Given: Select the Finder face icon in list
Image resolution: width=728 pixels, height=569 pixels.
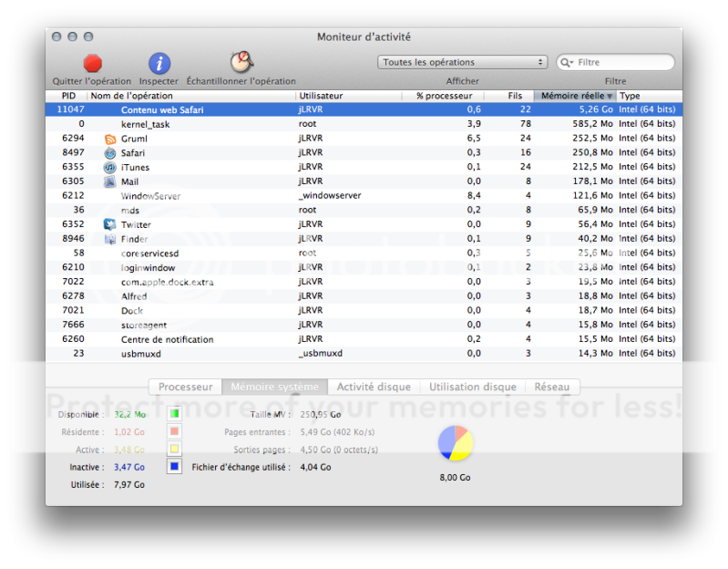Looking at the screenshot, I should click(x=110, y=239).
